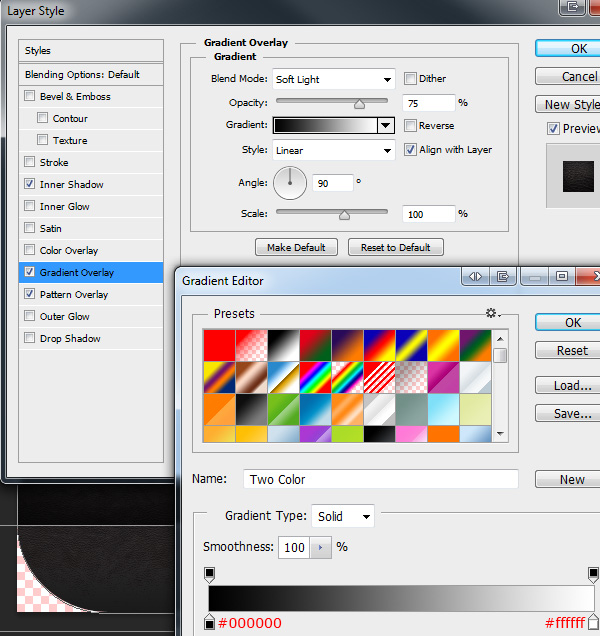
Task: Select the magenta gradient preset
Action: [444, 377]
